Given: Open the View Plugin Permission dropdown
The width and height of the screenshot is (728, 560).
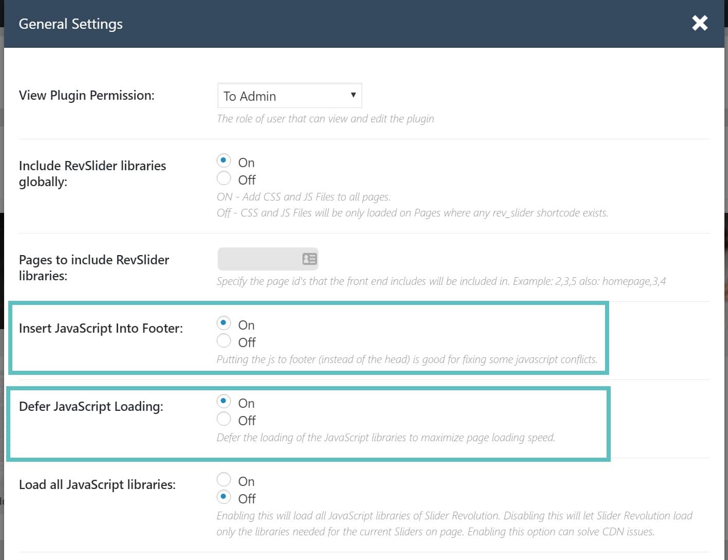Looking at the screenshot, I should pyautogui.click(x=289, y=96).
